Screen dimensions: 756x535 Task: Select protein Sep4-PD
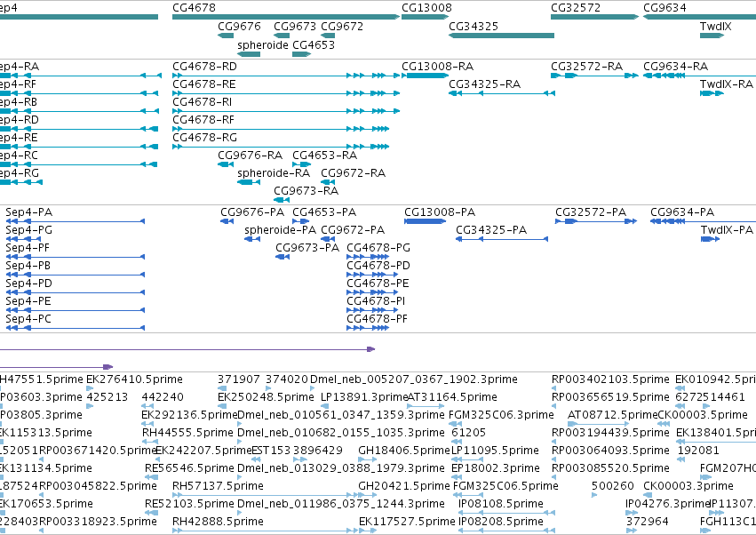point(29,283)
